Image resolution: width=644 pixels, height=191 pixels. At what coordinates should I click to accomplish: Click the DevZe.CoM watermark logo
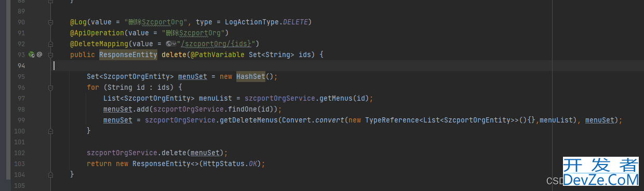600,172
